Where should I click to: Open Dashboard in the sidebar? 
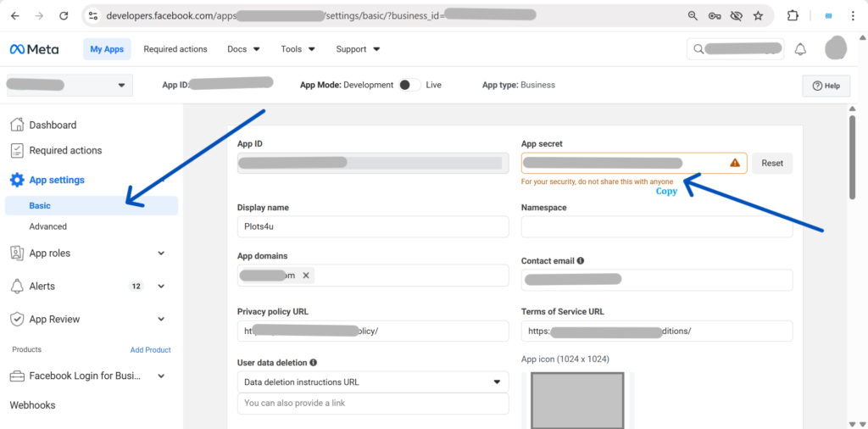(x=53, y=125)
